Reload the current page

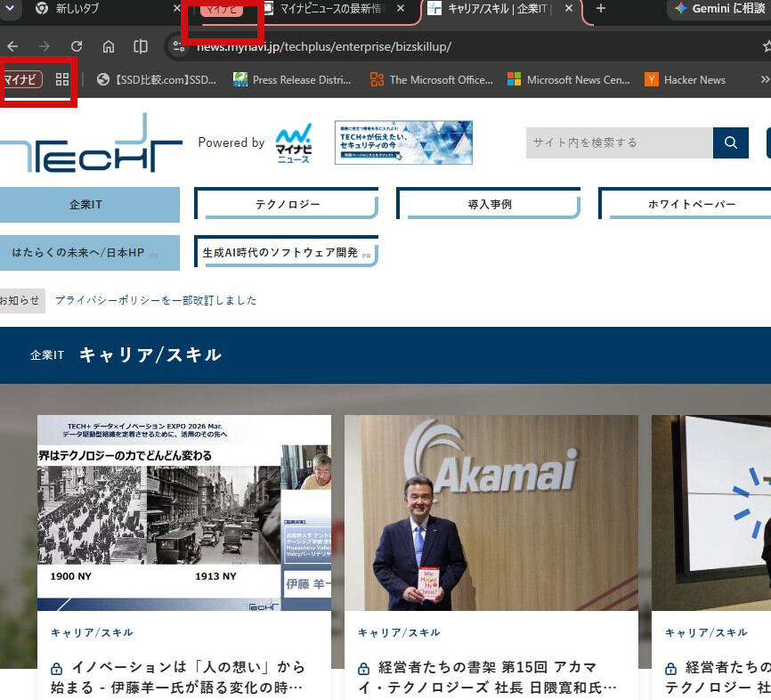click(x=77, y=46)
